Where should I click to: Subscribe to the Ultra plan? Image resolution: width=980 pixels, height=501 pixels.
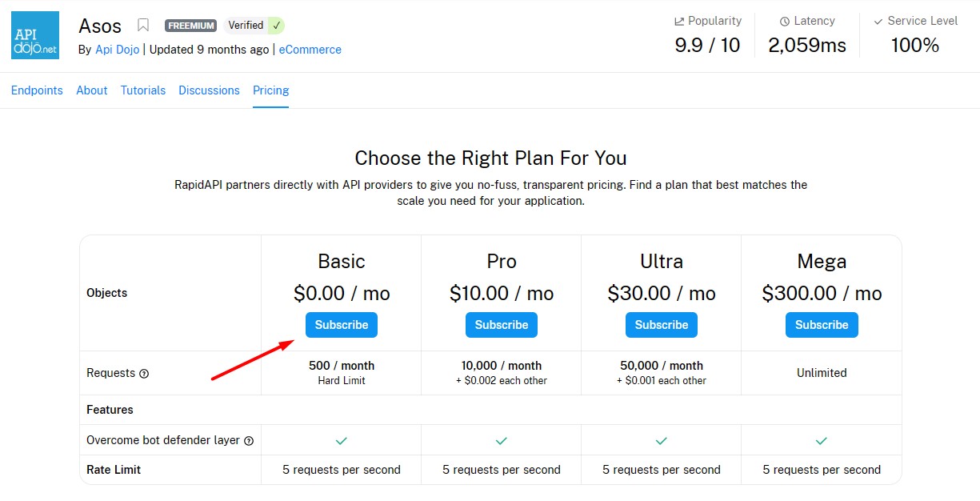(662, 325)
